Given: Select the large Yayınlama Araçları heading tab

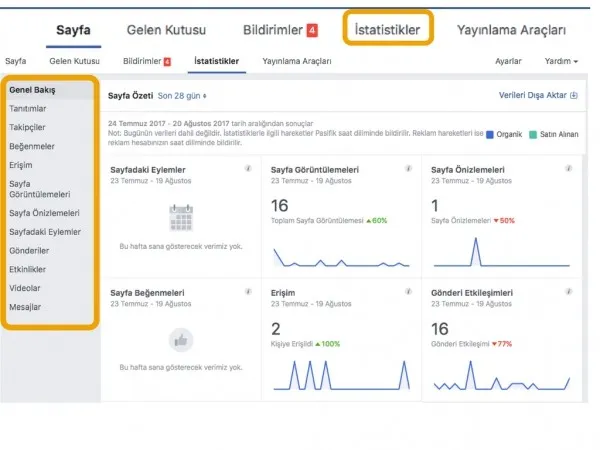Looking at the screenshot, I should [x=511, y=30].
